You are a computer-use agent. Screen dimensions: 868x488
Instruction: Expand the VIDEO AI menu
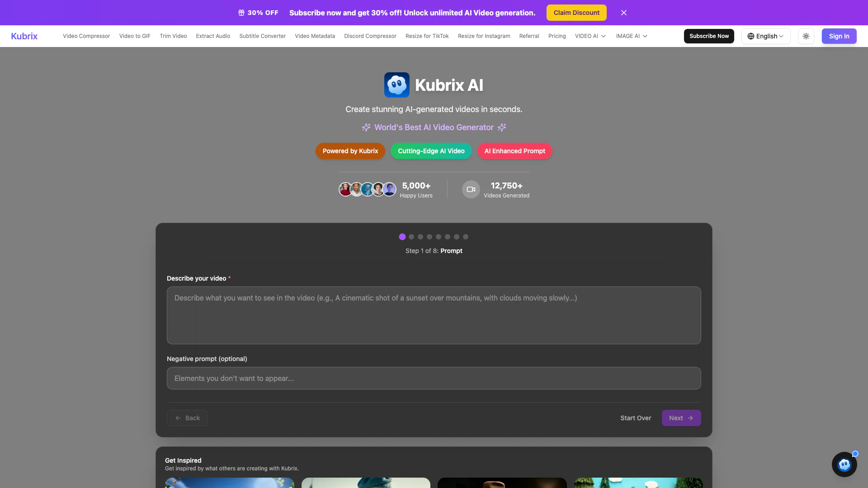click(x=590, y=36)
